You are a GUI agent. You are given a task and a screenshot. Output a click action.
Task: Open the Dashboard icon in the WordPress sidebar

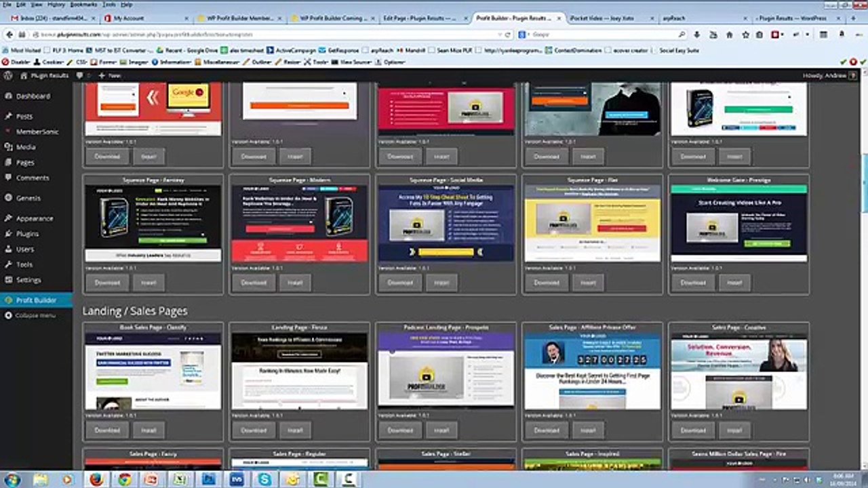(x=7, y=96)
